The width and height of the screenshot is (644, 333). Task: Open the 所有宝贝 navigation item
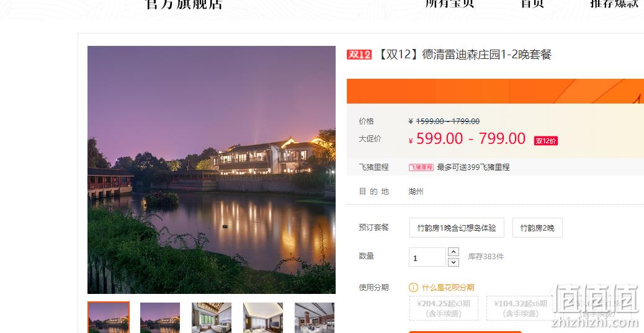click(x=449, y=4)
